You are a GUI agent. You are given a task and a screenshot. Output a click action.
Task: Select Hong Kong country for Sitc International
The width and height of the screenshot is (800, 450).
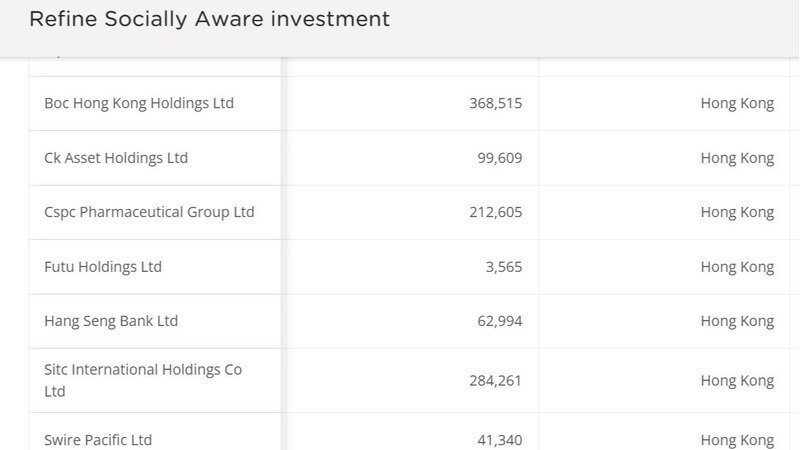[737, 380]
